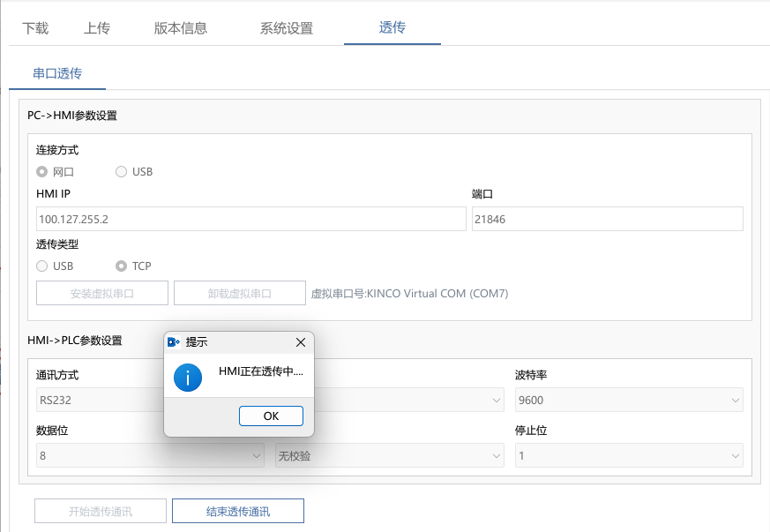
Task: Open the 无校验 parity dropdown
Action: [x=390, y=455]
